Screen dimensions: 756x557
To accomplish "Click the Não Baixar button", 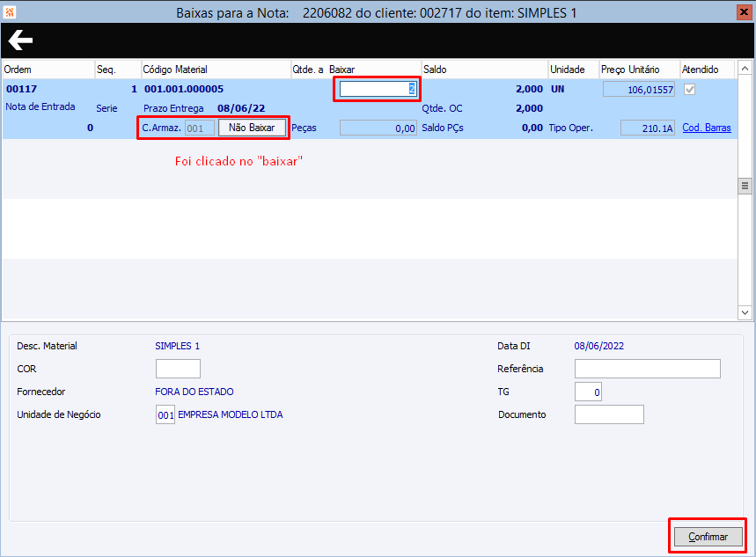I will click(252, 128).
